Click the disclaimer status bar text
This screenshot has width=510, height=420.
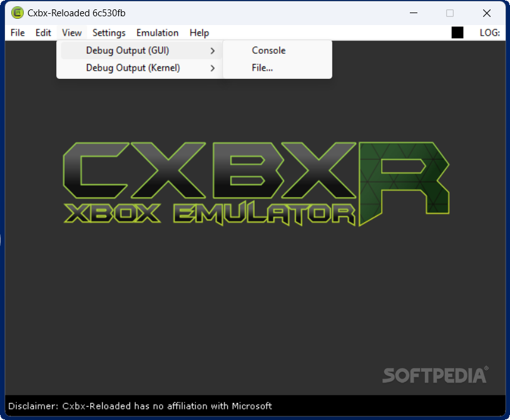[140, 406]
